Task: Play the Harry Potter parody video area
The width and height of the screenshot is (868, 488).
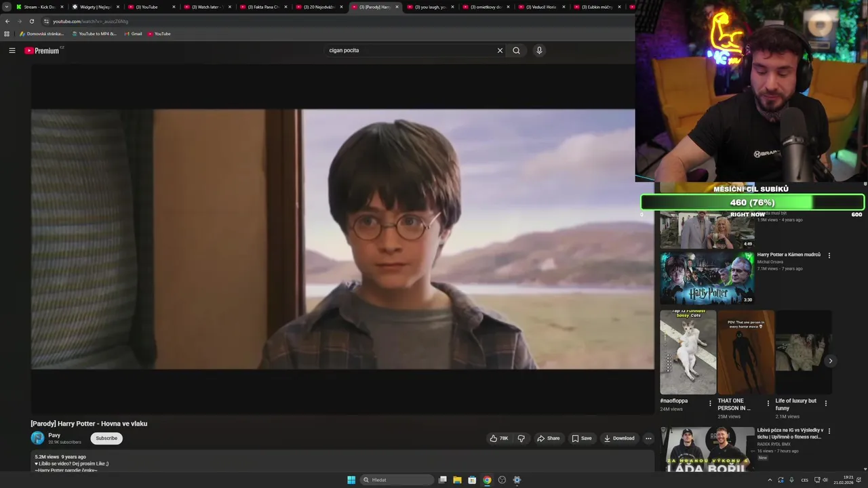Action: (x=342, y=239)
